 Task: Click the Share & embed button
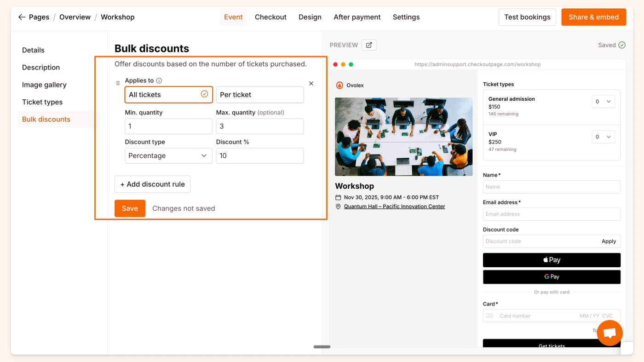coord(593,17)
